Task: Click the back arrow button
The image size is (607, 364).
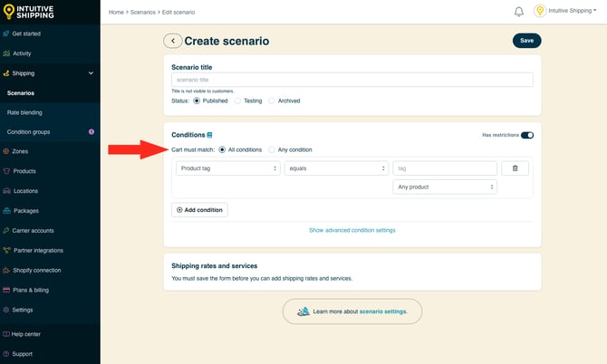Action: (173, 41)
